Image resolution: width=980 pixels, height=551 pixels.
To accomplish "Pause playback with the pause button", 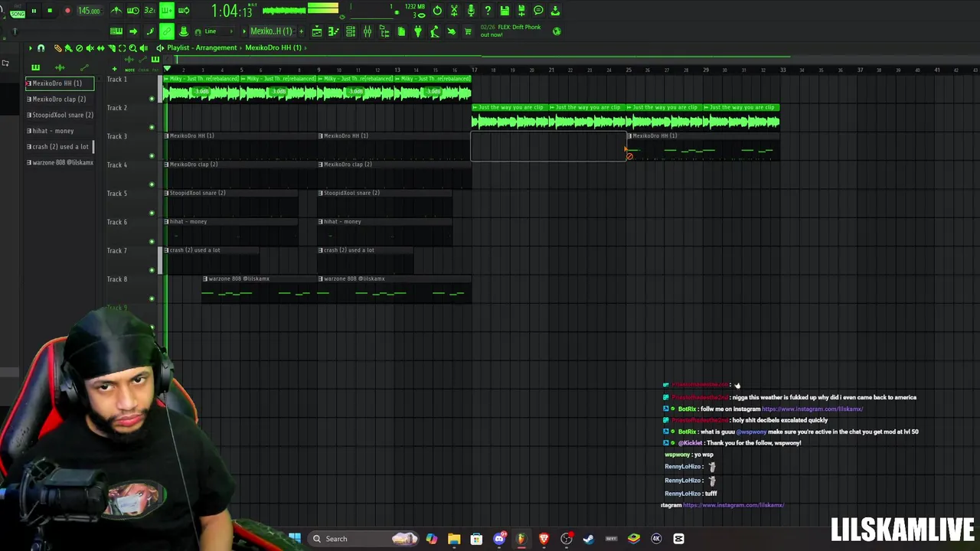I will [x=34, y=11].
